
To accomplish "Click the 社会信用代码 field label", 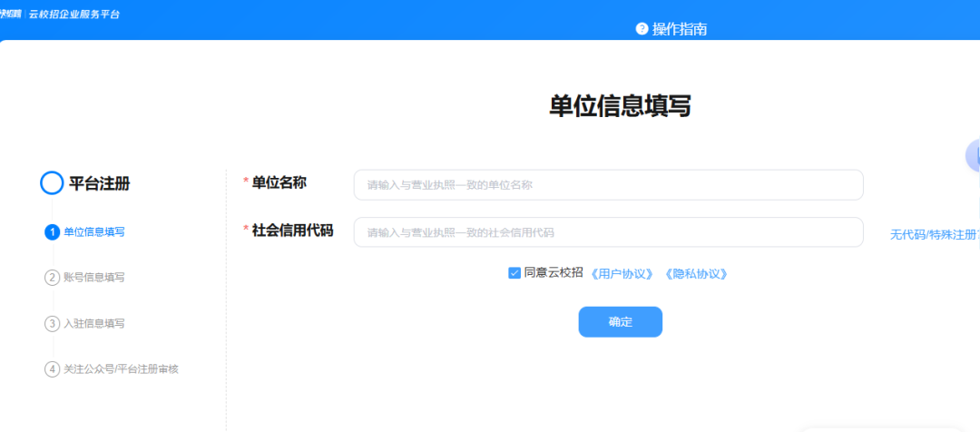I will point(292,231).
